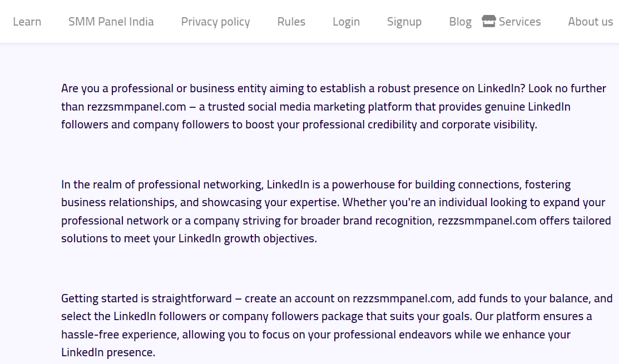619x364 pixels.
Task: Open the Privacy policy page
Action: pyautogui.click(x=216, y=22)
